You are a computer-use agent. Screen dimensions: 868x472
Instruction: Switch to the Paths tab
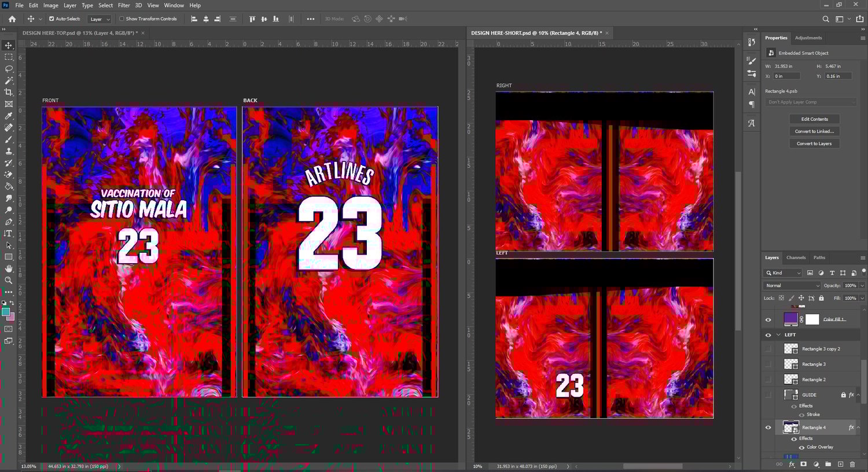tap(819, 257)
